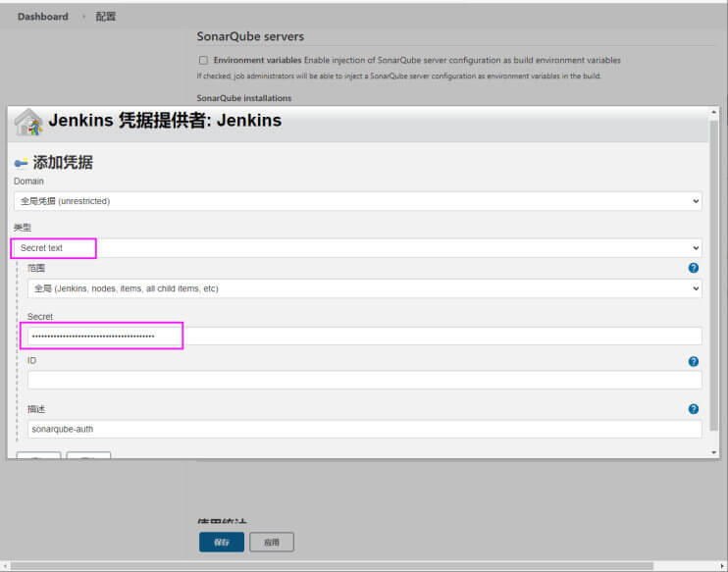Click the Jenkins home icon in dialog header
Viewport: 728px width, 572px height.
click(28, 122)
